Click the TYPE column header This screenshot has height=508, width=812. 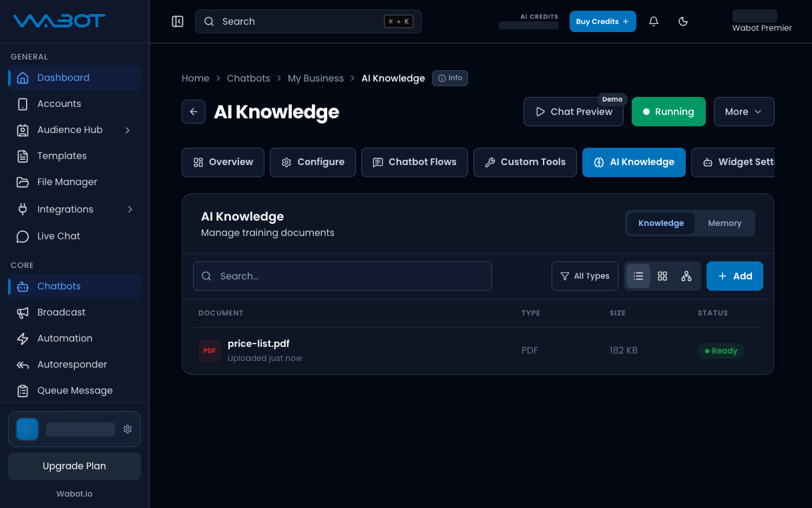pyautogui.click(x=531, y=313)
